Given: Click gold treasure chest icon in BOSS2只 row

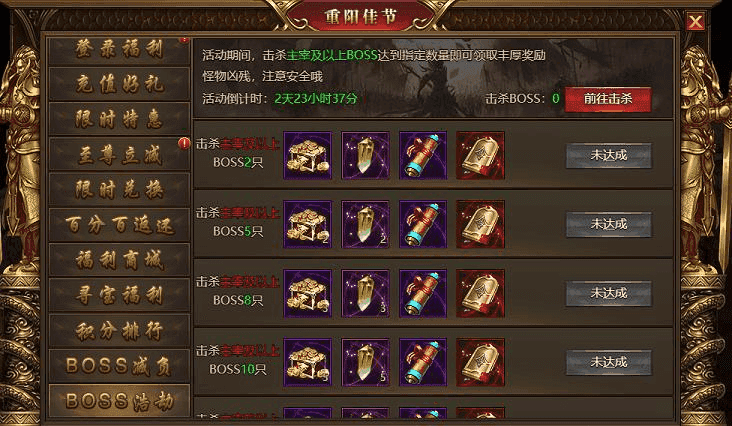Looking at the screenshot, I should 307,155.
